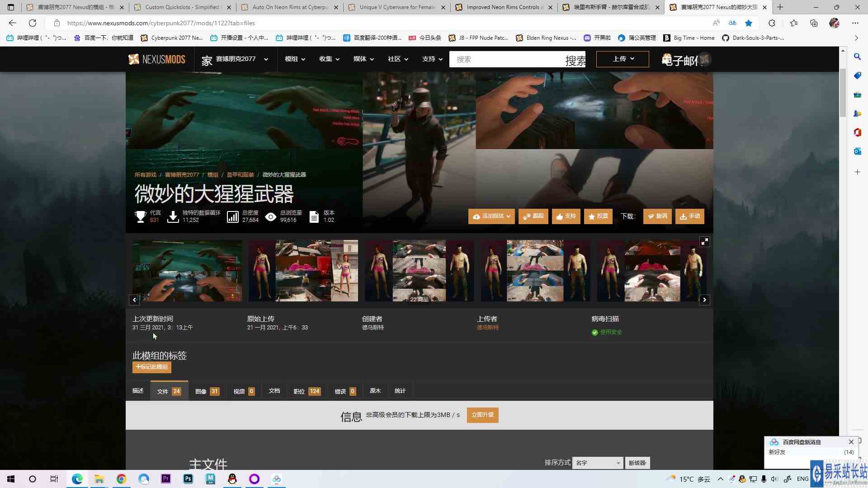The width and height of the screenshot is (868, 488).
Task: Open the 排序方式 sort combo box
Action: point(598,463)
